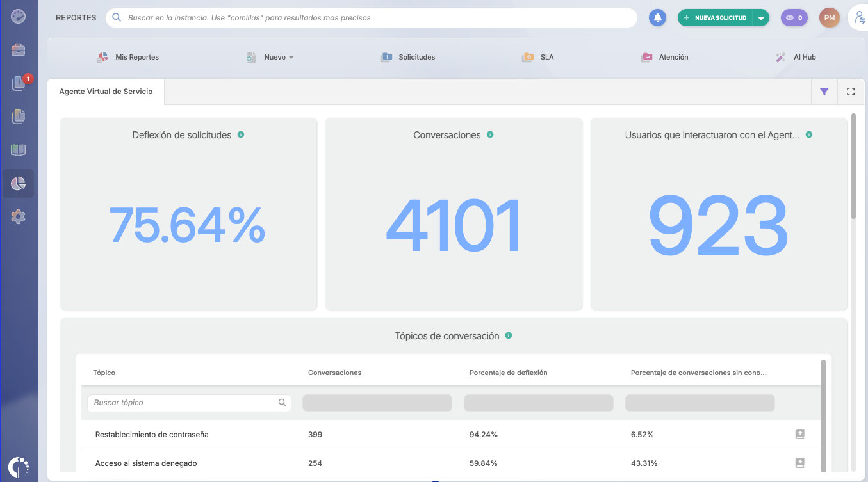Select Acceso al sistema denegado topic
Screen dimensions: 868x482
pos(146,463)
